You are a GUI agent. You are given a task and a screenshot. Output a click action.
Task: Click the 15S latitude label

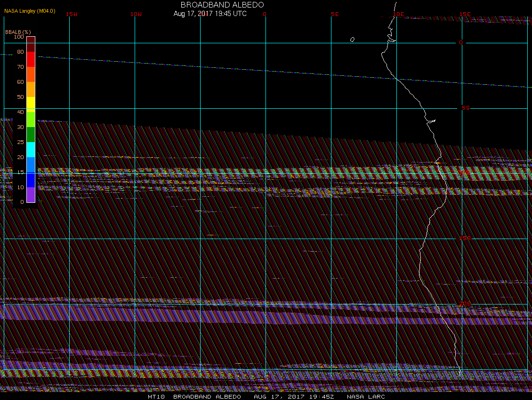pyautogui.click(x=465, y=238)
